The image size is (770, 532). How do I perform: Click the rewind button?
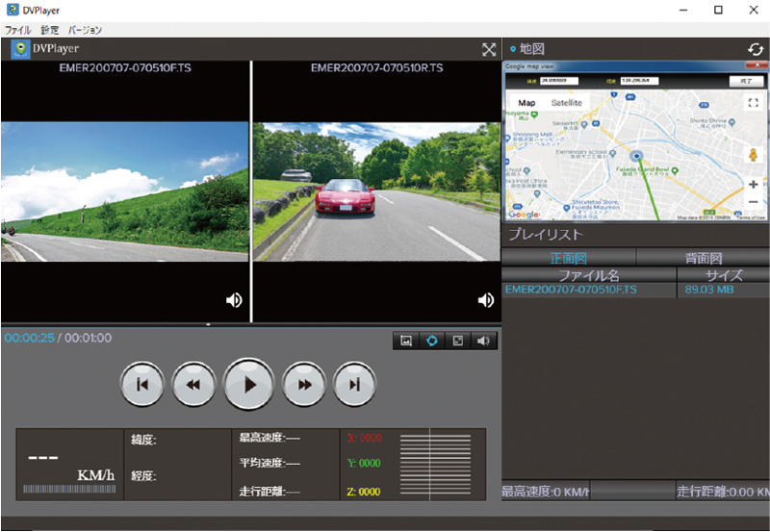pos(193,384)
